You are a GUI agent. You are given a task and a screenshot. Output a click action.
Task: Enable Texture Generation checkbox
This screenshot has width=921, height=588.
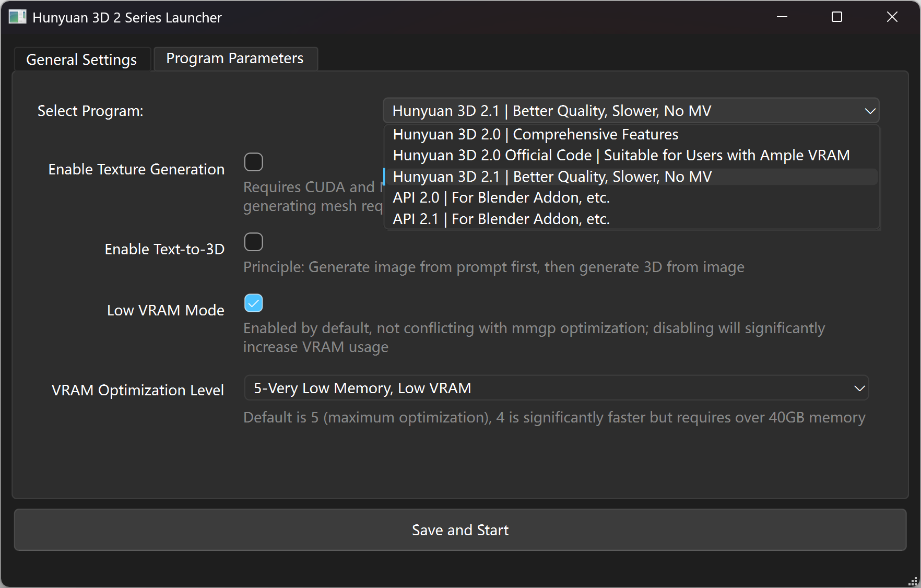(254, 162)
